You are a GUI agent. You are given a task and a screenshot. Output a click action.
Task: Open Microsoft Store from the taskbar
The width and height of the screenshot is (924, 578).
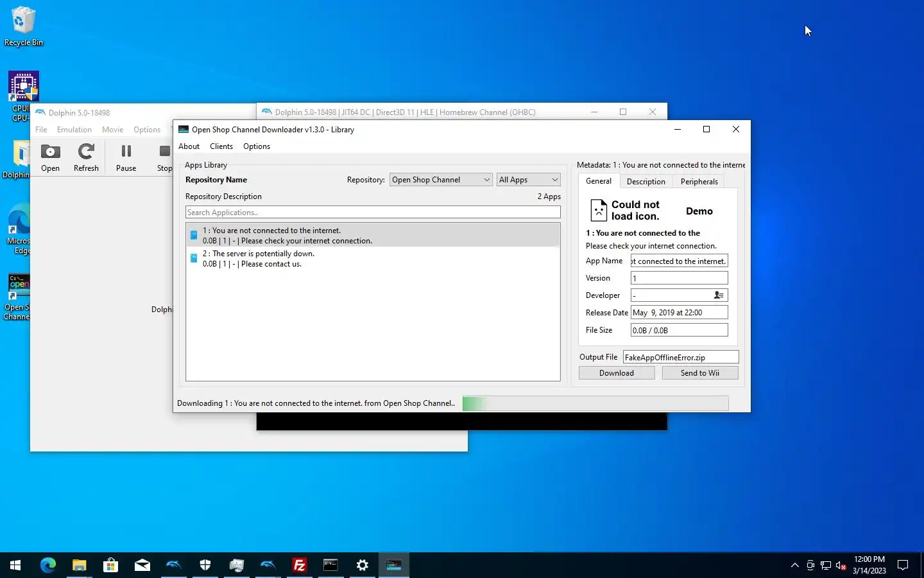click(110, 565)
